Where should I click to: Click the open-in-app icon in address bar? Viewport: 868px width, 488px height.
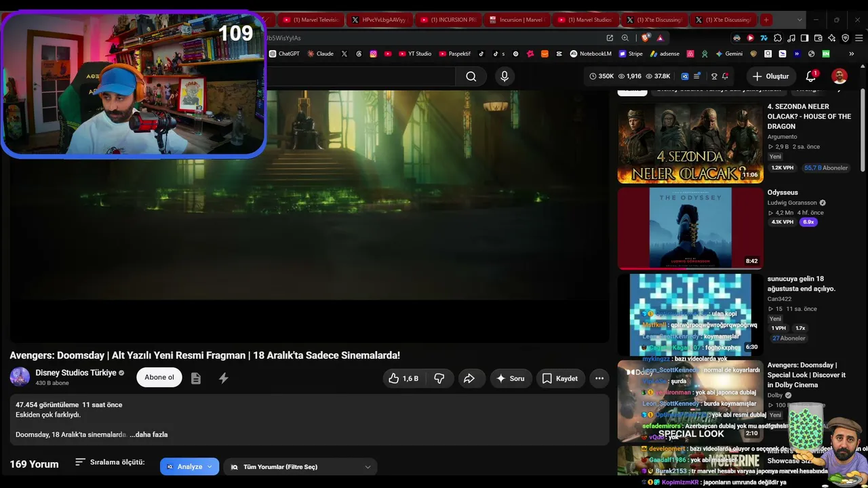pos(610,38)
